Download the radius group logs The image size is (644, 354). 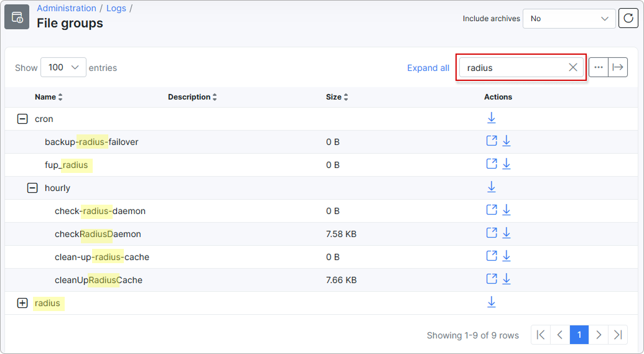pos(491,302)
